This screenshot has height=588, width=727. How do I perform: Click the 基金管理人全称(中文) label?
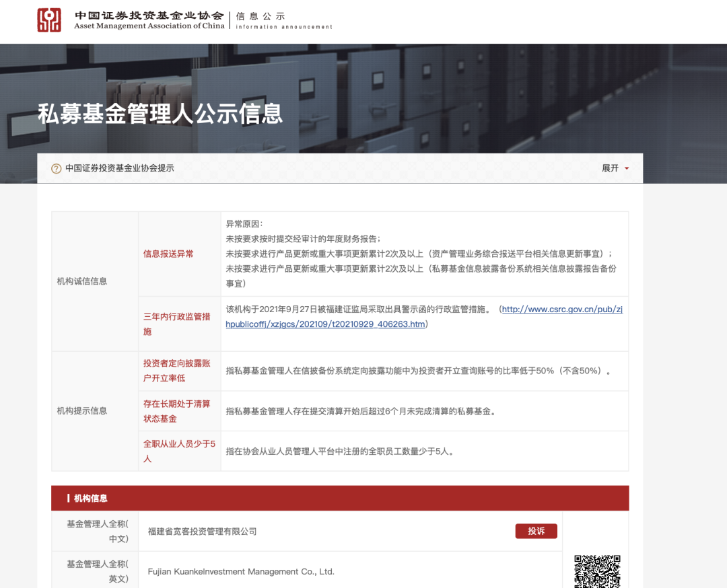(98, 531)
